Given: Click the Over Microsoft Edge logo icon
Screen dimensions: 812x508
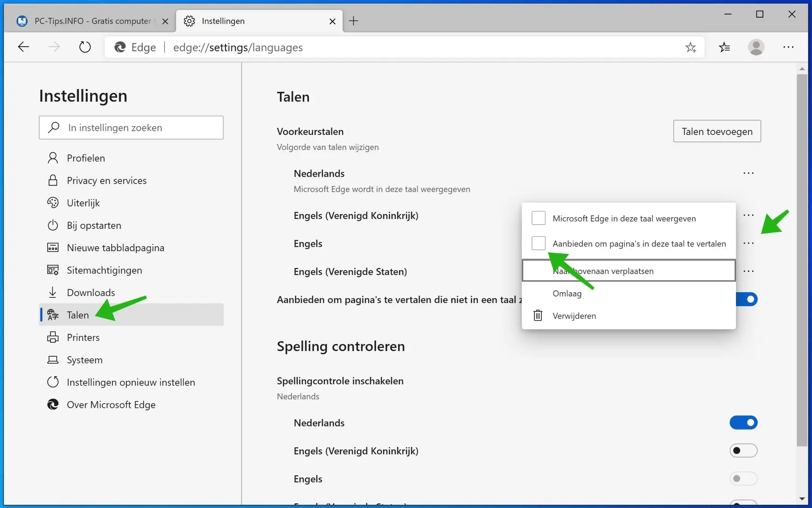Looking at the screenshot, I should pyautogui.click(x=53, y=404).
